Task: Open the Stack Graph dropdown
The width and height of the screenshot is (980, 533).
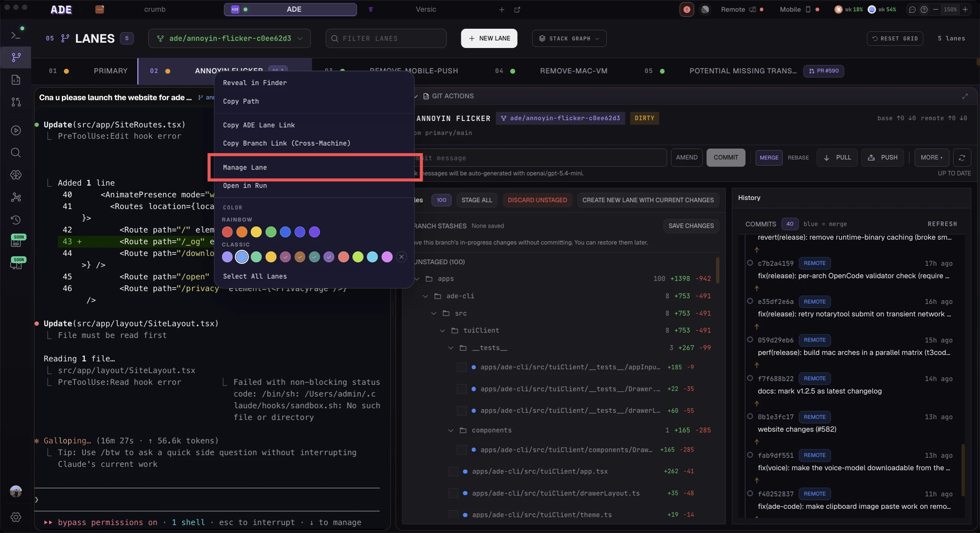Action: pyautogui.click(x=569, y=39)
